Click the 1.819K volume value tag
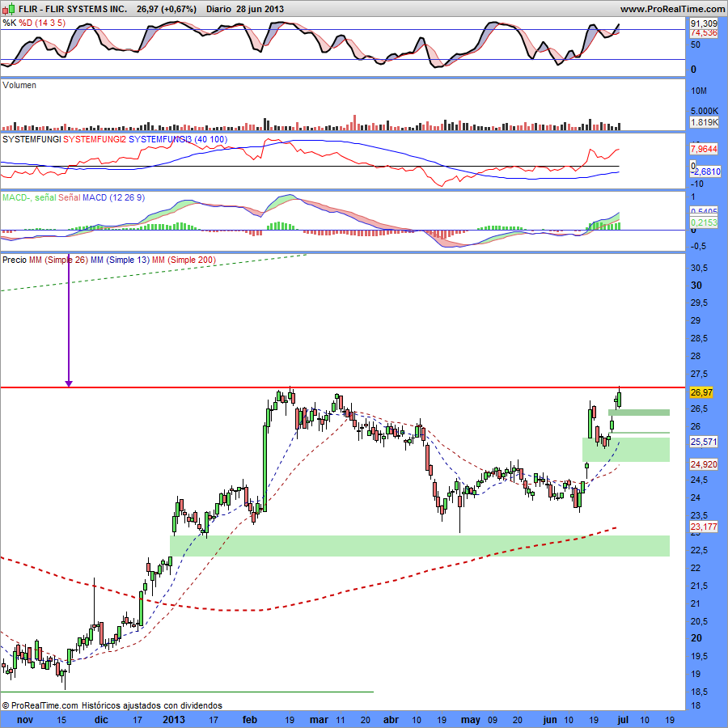 pos(704,122)
